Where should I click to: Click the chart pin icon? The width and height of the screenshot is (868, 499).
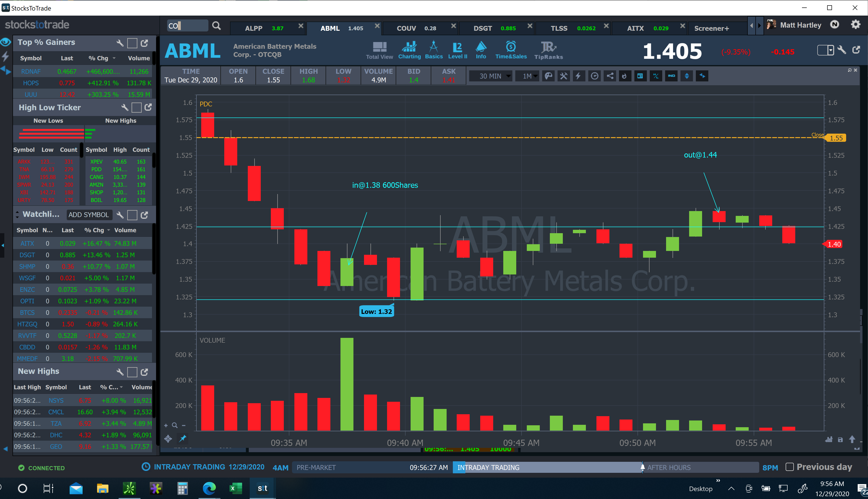pos(183,438)
